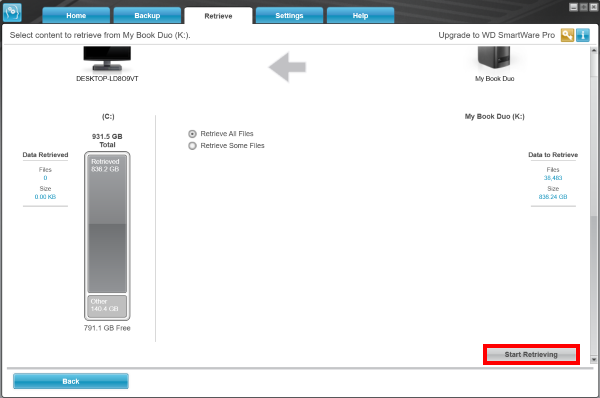Open the blue information icon
The width and height of the screenshot is (600, 398).
click(x=583, y=35)
